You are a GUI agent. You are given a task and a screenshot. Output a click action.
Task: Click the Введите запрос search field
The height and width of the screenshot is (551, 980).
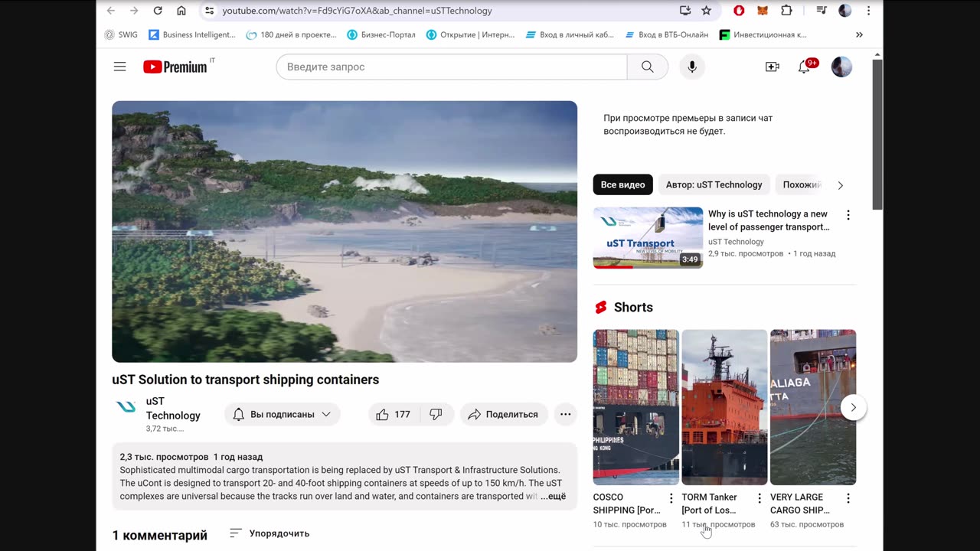(452, 67)
